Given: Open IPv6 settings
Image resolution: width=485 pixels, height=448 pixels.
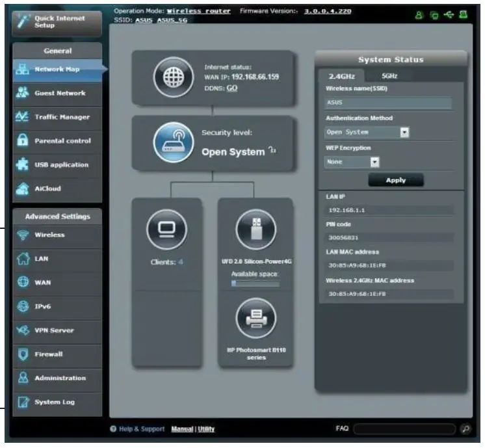Looking at the screenshot, I should click(57, 307).
